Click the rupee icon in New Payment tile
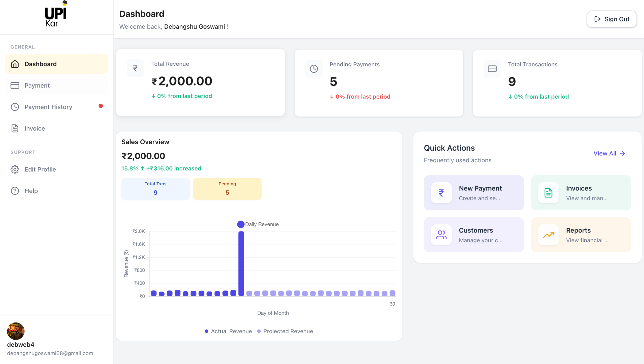 [441, 193]
